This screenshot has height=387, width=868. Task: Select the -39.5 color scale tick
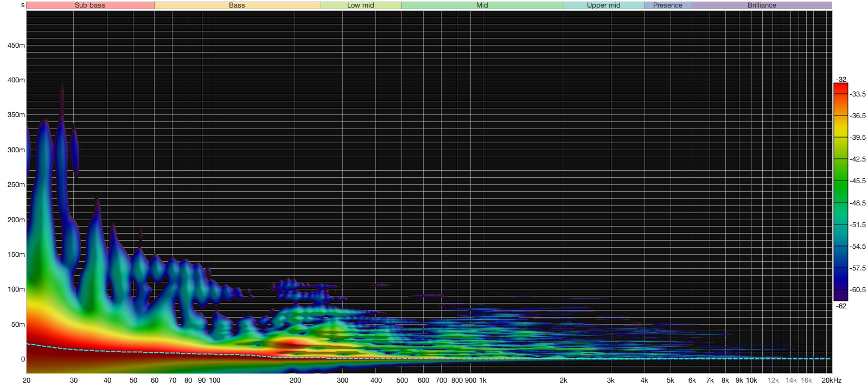point(858,137)
